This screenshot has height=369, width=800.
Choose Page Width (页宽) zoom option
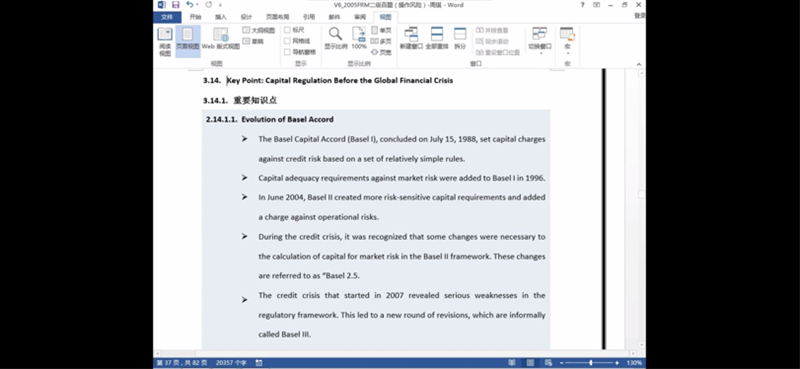click(381, 52)
